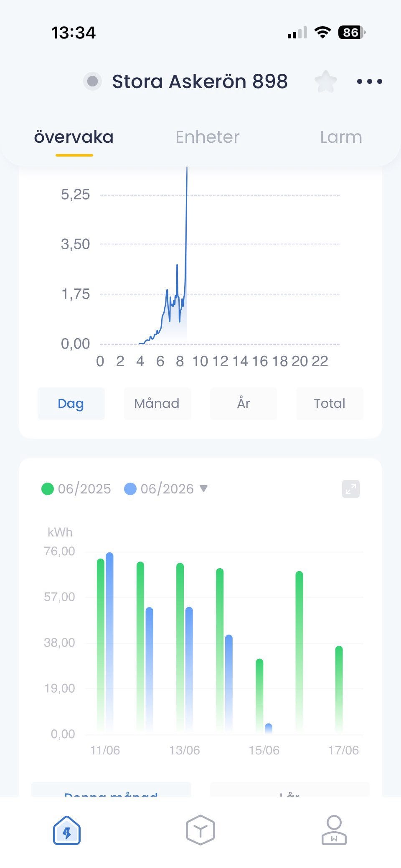
Task: Select the Dag period option
Action: click(71, 403)
